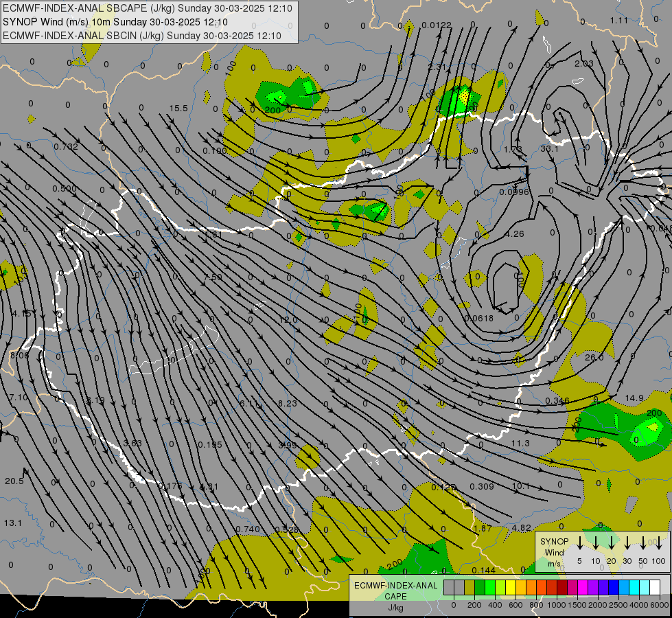Click the 15.5 value on the map
Viewport: 672px width, 618px height.
point(178,108)
